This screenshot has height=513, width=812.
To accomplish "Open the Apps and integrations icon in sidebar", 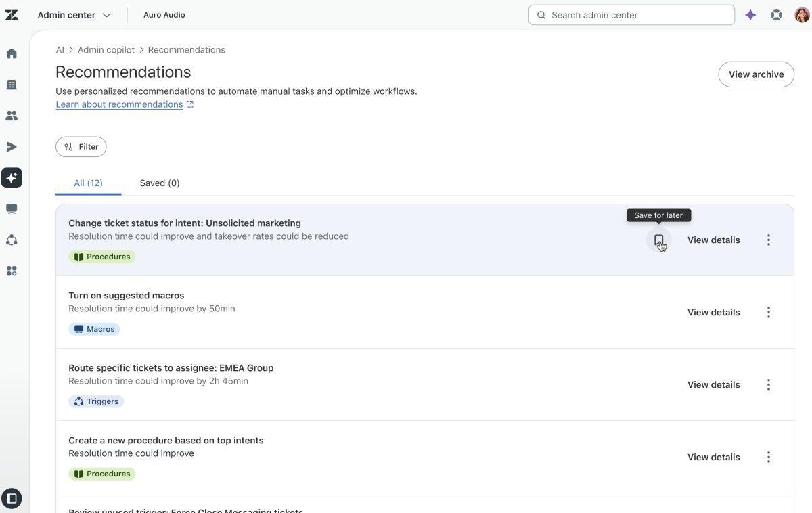I will point(12,271).
